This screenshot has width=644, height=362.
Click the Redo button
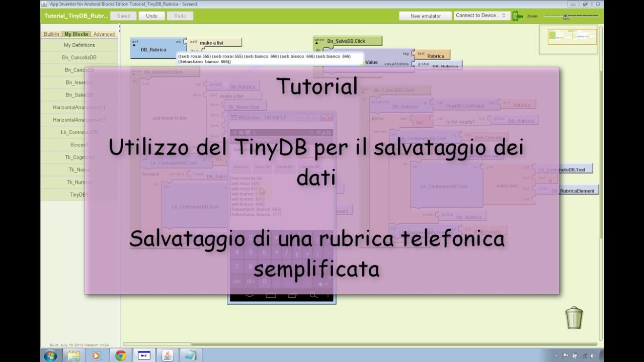(x=180, y=16)
